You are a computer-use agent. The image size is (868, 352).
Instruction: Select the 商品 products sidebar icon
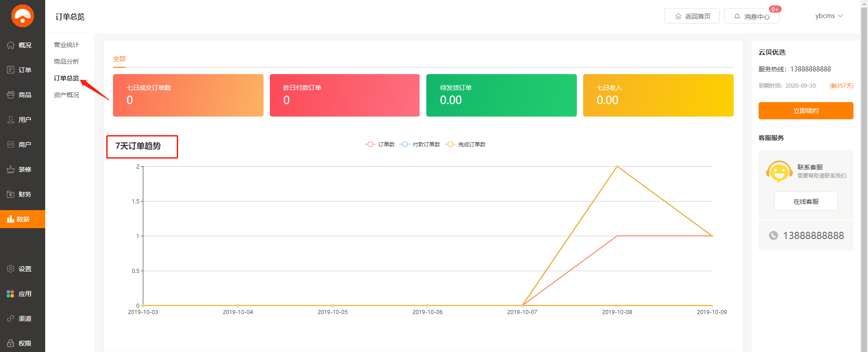coord(11,95)
